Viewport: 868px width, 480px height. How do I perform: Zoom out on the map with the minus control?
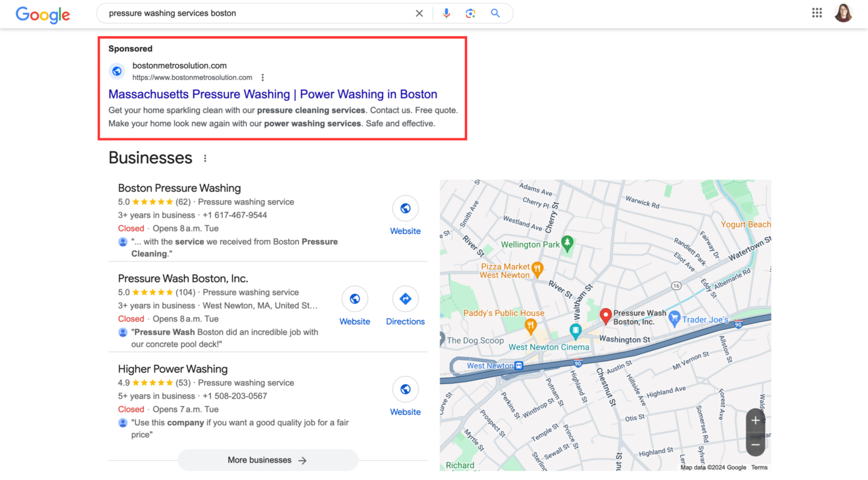755,444
